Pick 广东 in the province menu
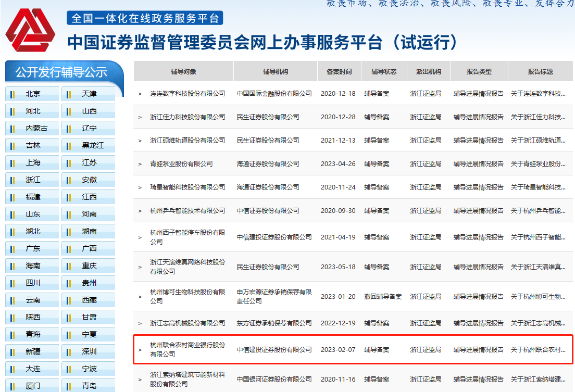575x392 pixels. click(x=33, y=249)
